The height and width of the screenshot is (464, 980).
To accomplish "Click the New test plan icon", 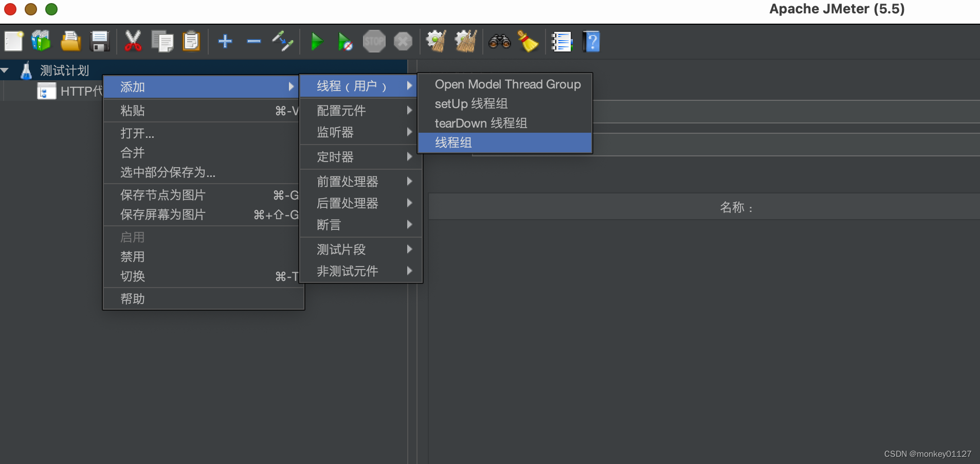I will coord(14,41).
